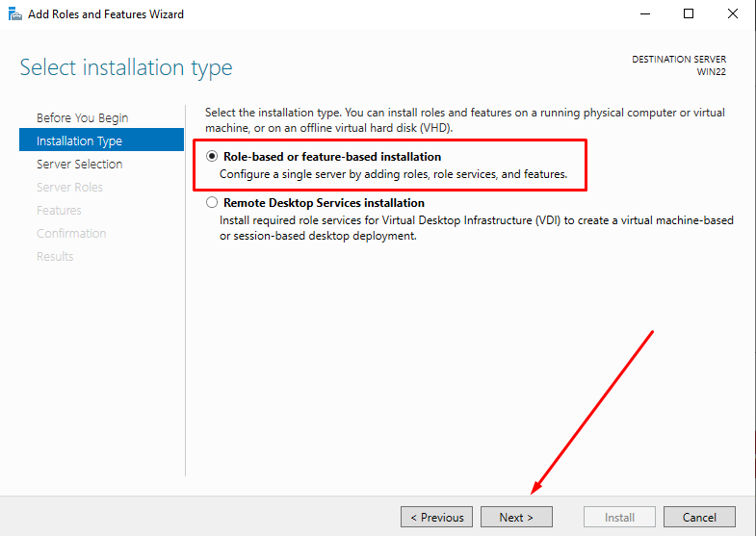Image resolution: width=756 pixels, height=536 pixels.
Task: Cancel the wizard
Action: pyautogui.click(x=699, y=517)
